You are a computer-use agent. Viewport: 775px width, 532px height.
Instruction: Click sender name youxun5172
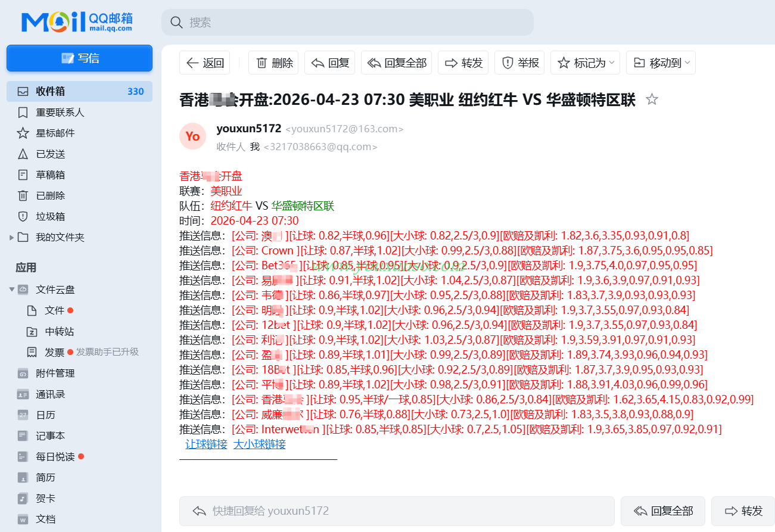(x=249, y=129)
